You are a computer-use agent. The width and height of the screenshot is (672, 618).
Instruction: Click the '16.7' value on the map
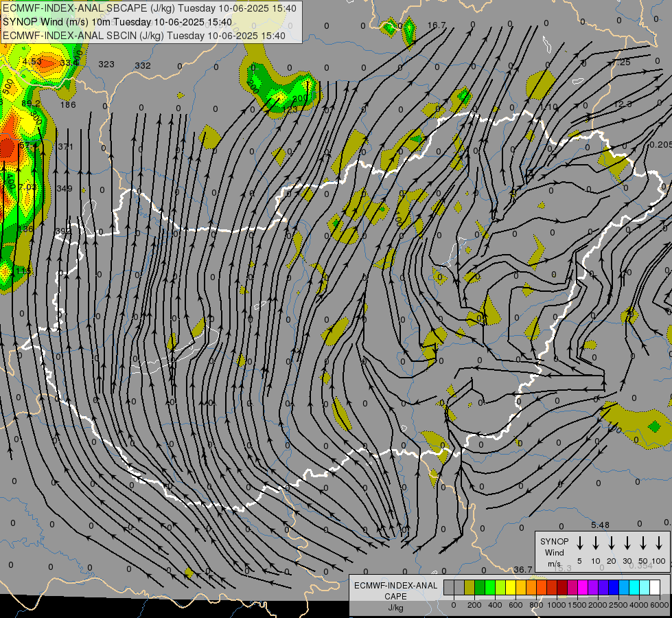(x=437, y=25)
